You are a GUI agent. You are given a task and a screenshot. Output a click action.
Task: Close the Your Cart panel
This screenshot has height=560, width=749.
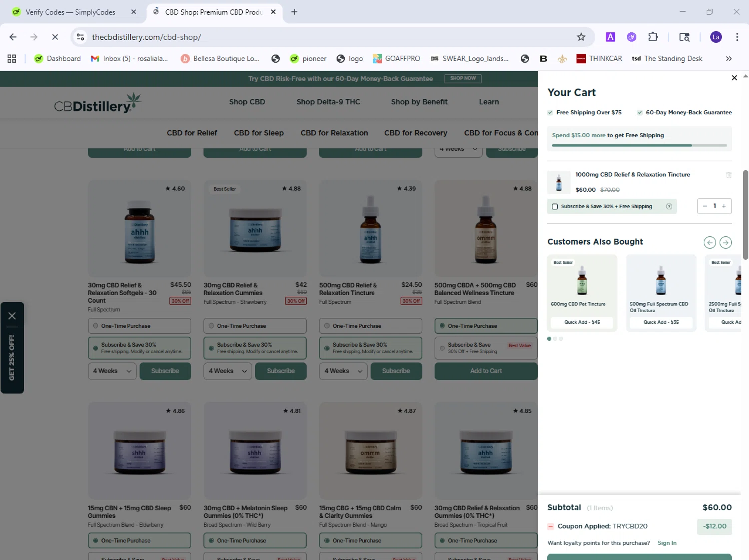[x=734, y=78]
